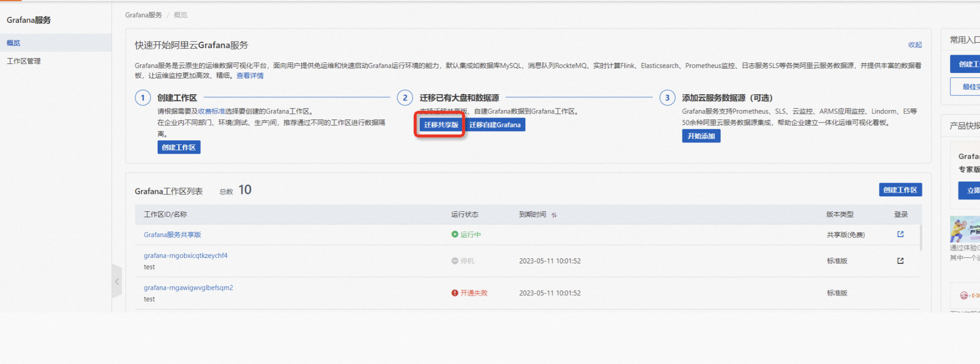
Task: Click 收起 to collapse quick start
Action: pyautogui.click(x=915, y=45)
